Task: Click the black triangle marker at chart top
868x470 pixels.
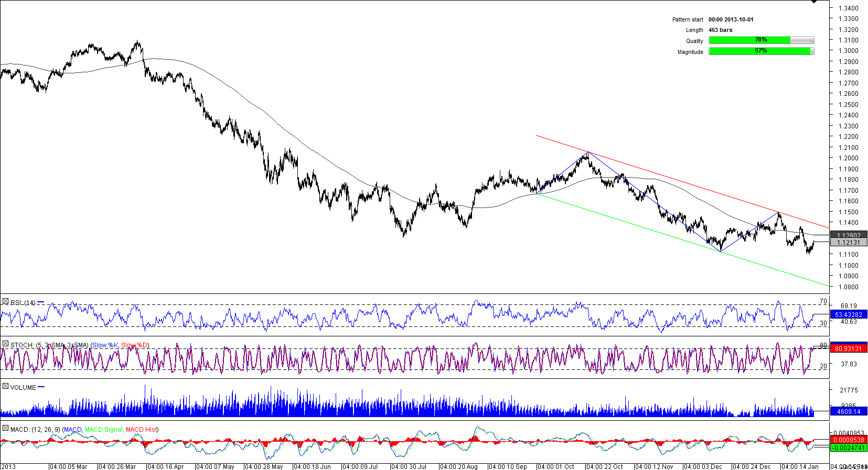Action: click(x=814, y=2)
